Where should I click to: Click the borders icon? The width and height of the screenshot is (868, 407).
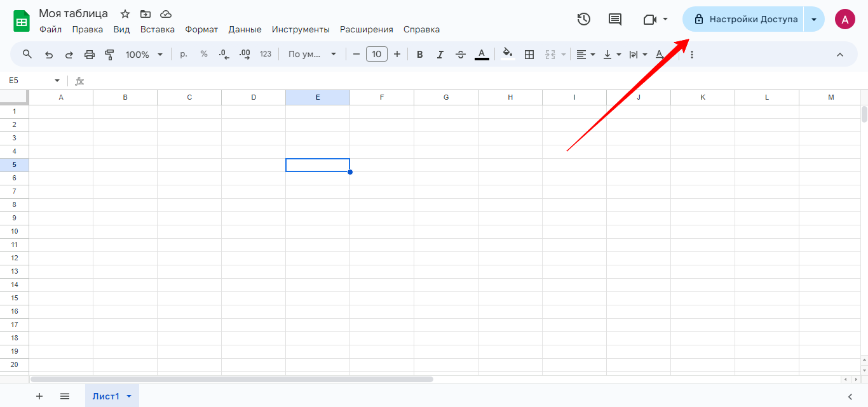point(529,55)
